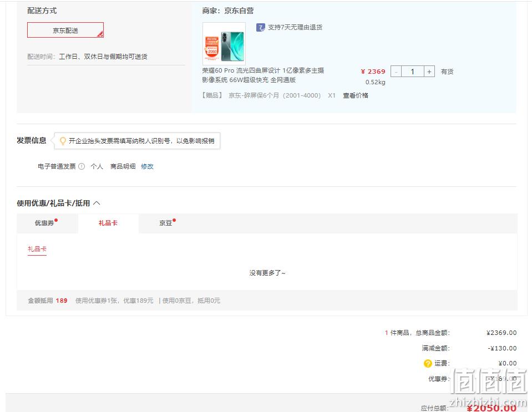
Task: Click the 0.52kg weight text
Action: coord(375,82)
